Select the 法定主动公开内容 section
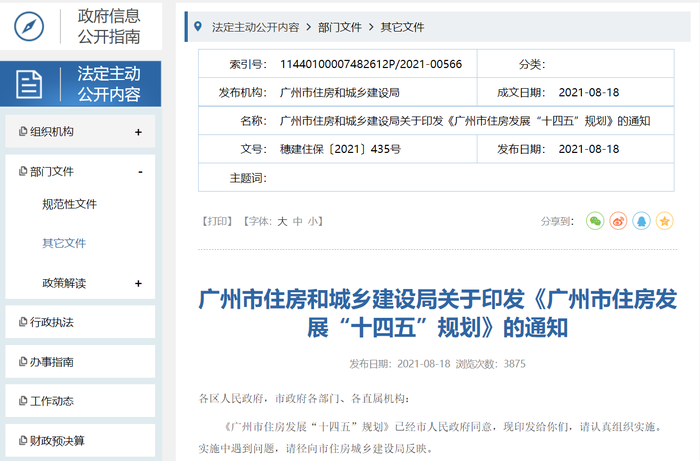Image resolution: width=700 pixels, height=461 pixels. click(81, 84)
